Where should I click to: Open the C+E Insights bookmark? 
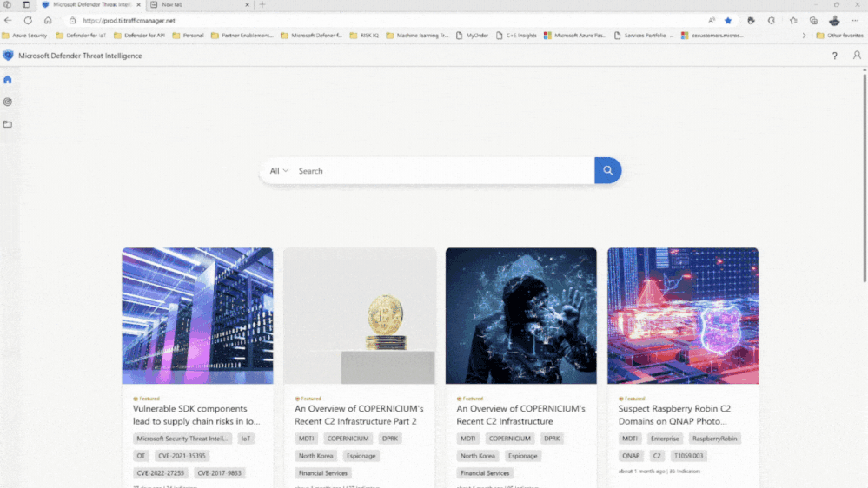pyautogui.click(x=516, y=36)
